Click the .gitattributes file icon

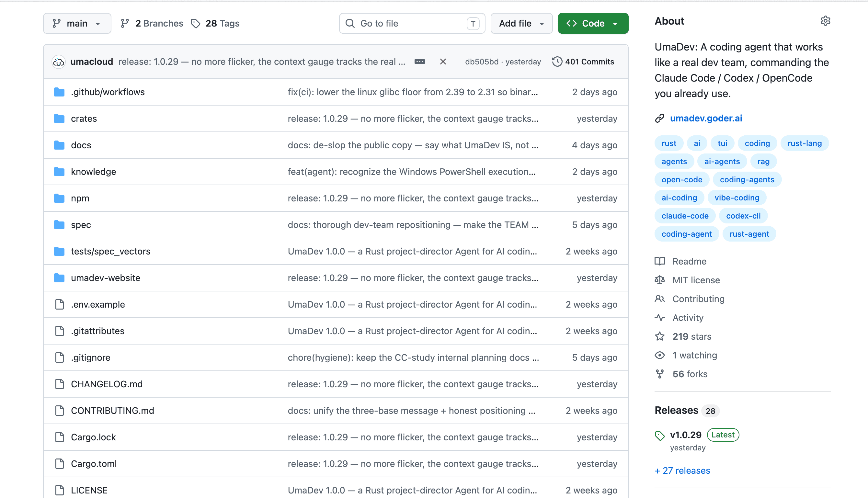coord(60,331)
